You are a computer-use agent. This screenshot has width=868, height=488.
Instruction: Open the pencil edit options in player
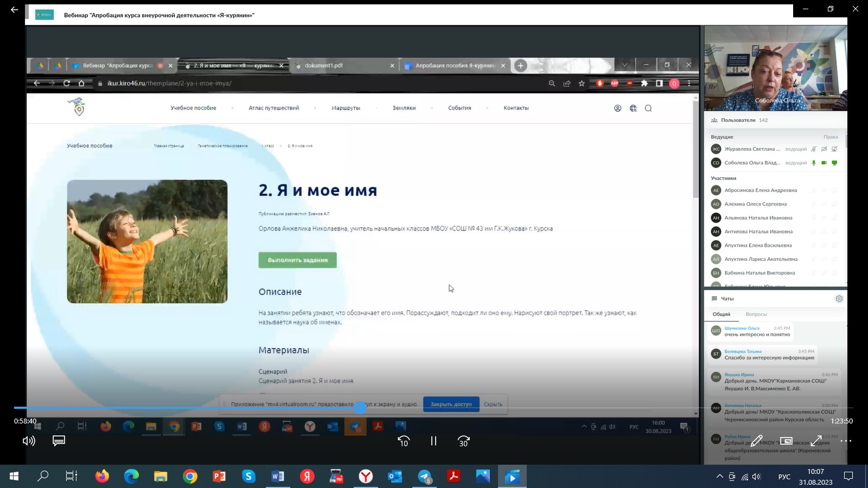[x=757, y=441]
